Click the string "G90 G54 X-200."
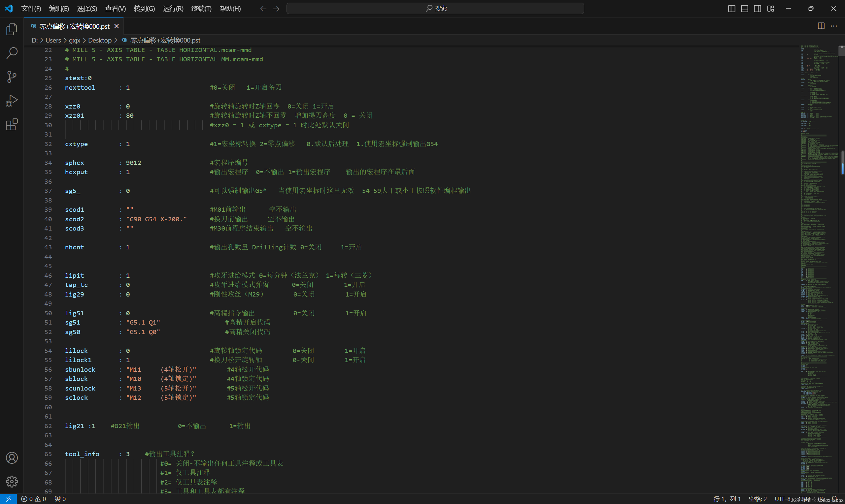 (x=156, y=219)
